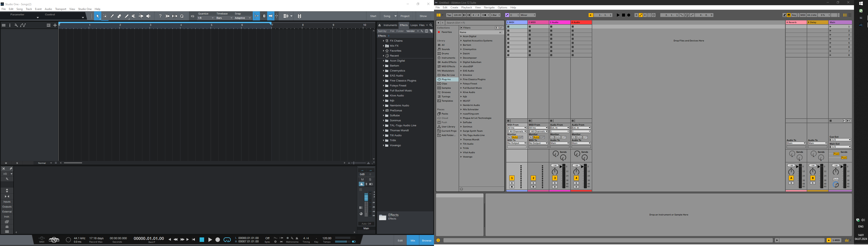Click the Mix button in Studio One
This screenshot has width=868, height=246.
tap(413, 240)
